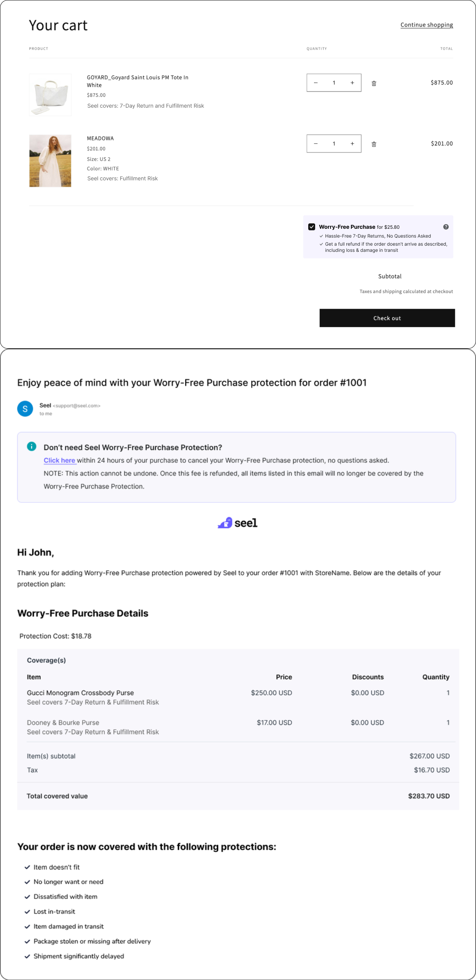Image resolution: width=476 pixels, height=980 pixels.
Task: Increase Goyard tote quantity with plus
Action: [x=352, y=83]
